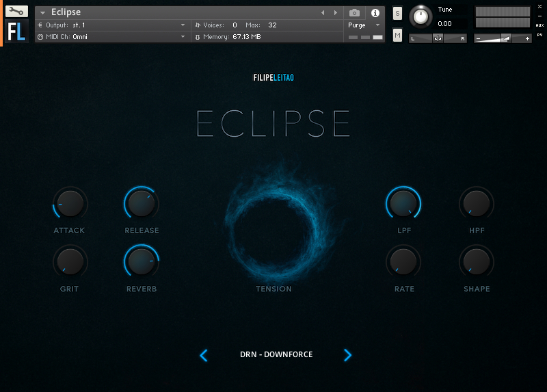Click the GRIT knob

[70, 262]
